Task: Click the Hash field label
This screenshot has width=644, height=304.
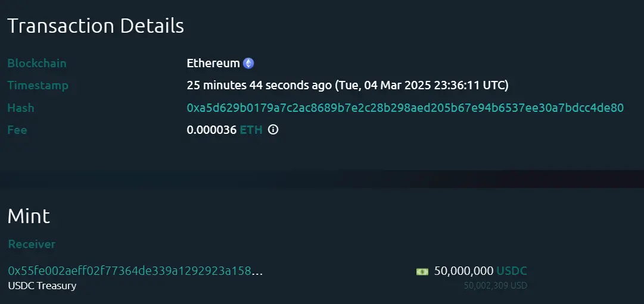Action: [x=21, y=108]
